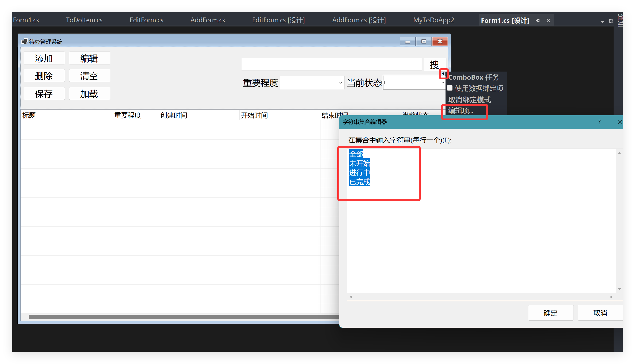Click the 搜 search button
Image resolution: width=635 pixels, height=364 pixels.
(434, 64)
